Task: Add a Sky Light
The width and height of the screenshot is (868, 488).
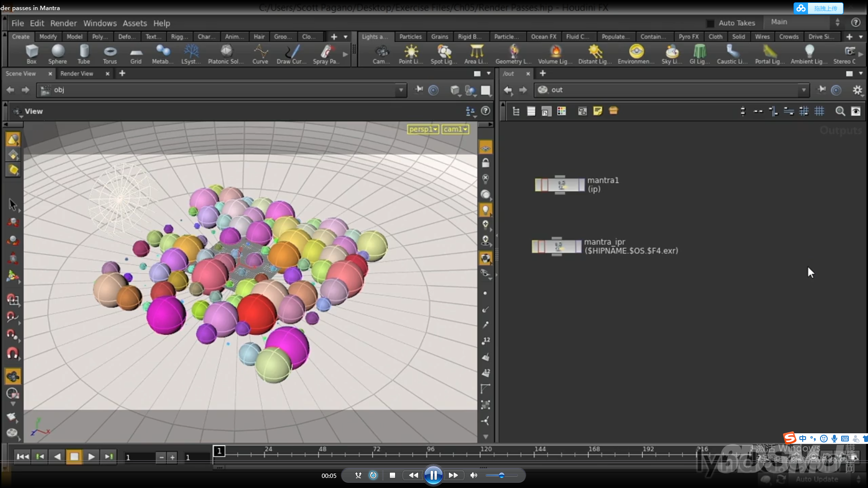Action: [x=672, y=54]
